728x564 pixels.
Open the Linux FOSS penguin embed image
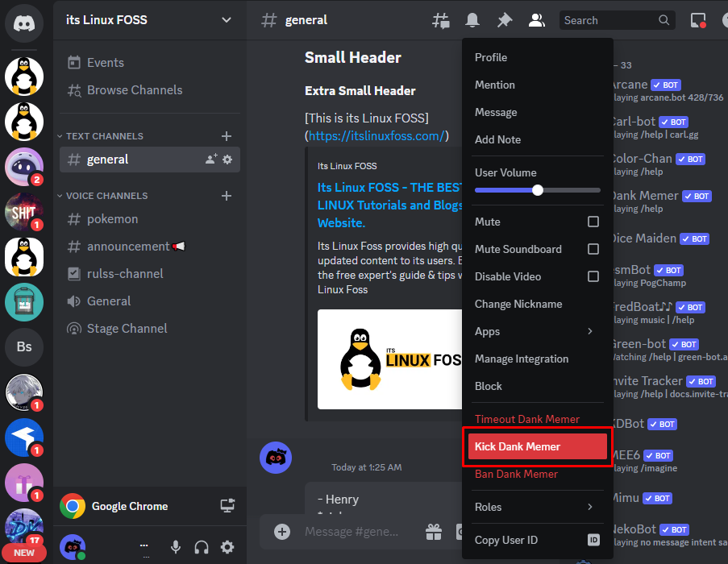click(389, 359)
